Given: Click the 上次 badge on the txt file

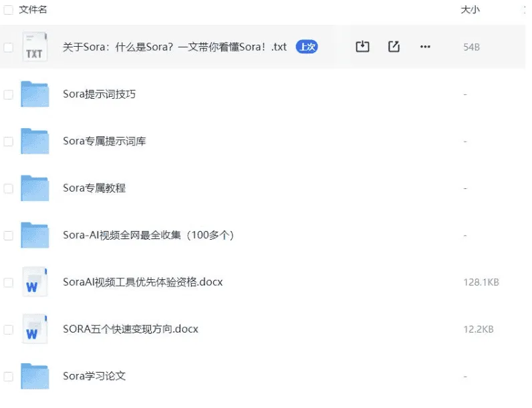Looking at the screenshot, I should (x=307, y=47).
